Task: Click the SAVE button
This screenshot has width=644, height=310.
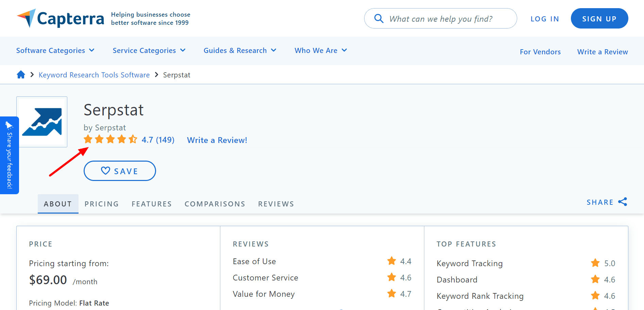Action: click(120, 171)
